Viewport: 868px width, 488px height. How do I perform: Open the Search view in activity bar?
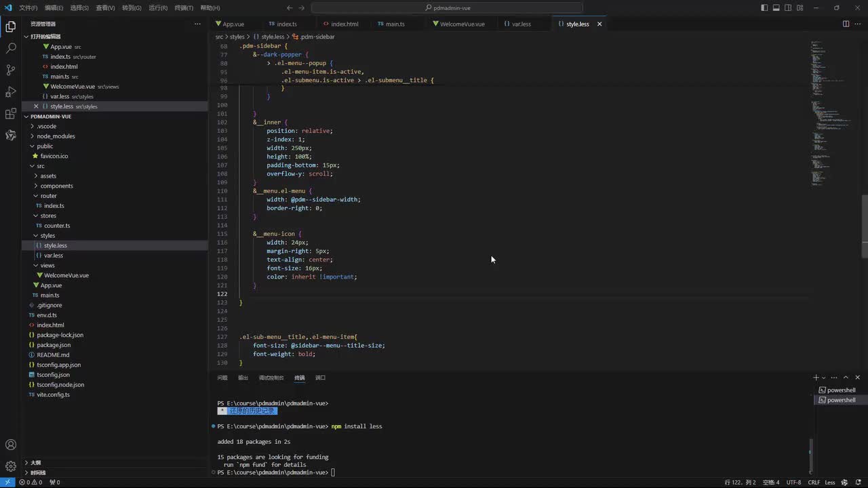11,48
